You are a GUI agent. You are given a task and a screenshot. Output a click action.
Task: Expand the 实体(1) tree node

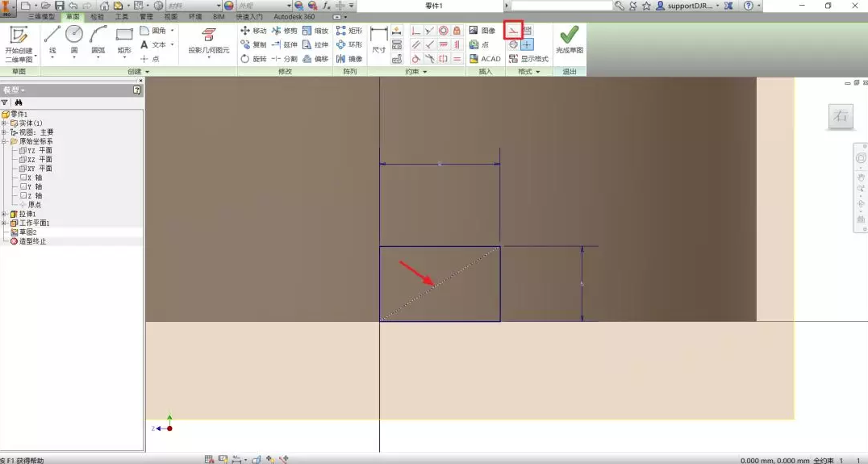tap(4, 123)
